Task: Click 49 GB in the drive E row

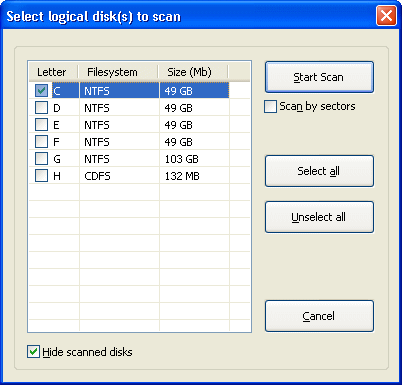Action: coord(178,125)
